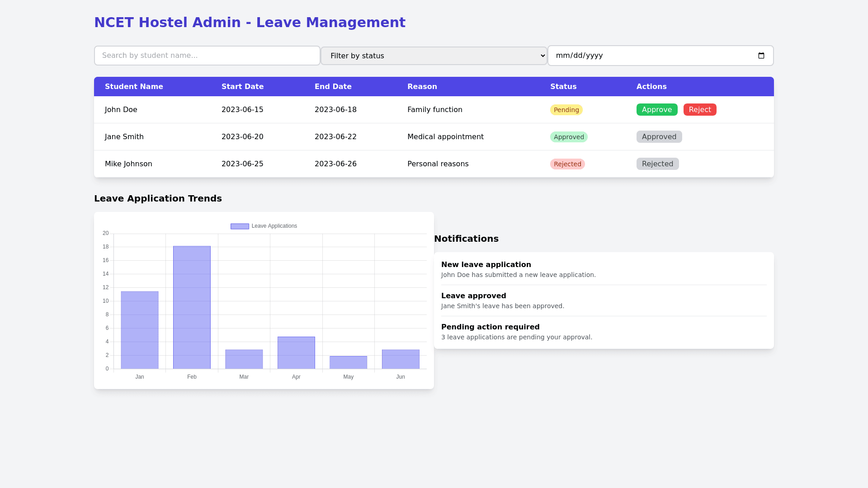Click the Search by student name field
868x488 pixels.
click(207, 56)
